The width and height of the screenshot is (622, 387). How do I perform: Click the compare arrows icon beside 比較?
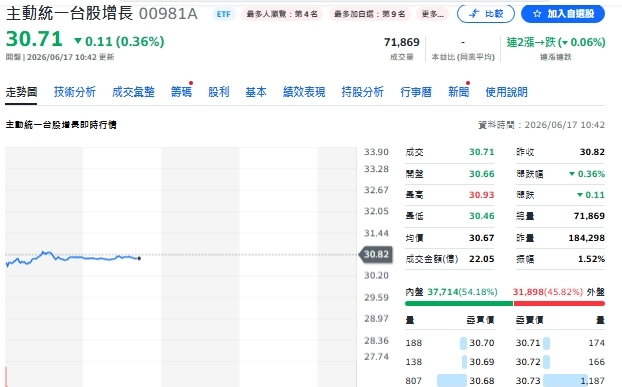(x=474, y=14)
